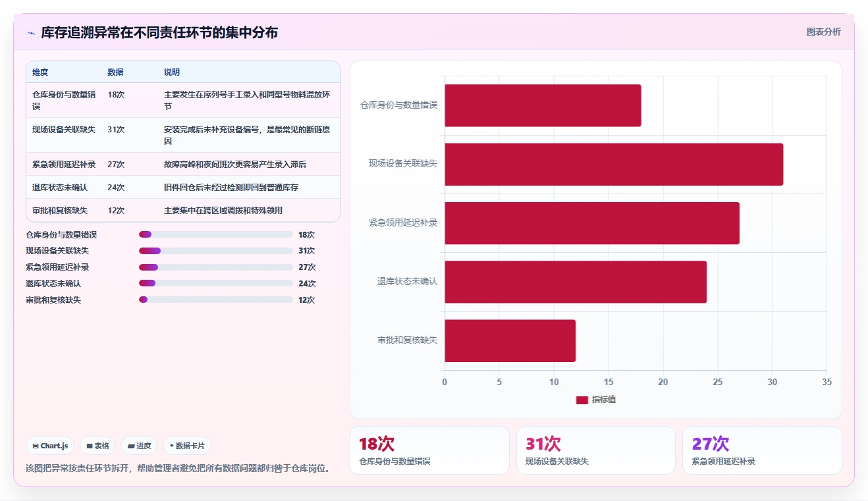The image size is (868, 501).
Task: Click the 仓库身份与数量错误 chart axis label
Action: point(399,105)
